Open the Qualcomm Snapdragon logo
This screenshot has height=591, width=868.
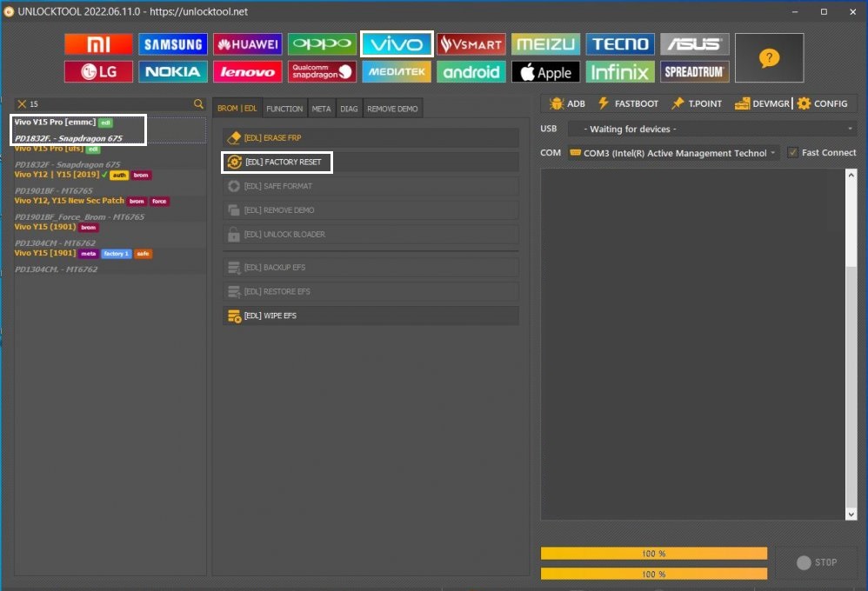coord(322,71)
